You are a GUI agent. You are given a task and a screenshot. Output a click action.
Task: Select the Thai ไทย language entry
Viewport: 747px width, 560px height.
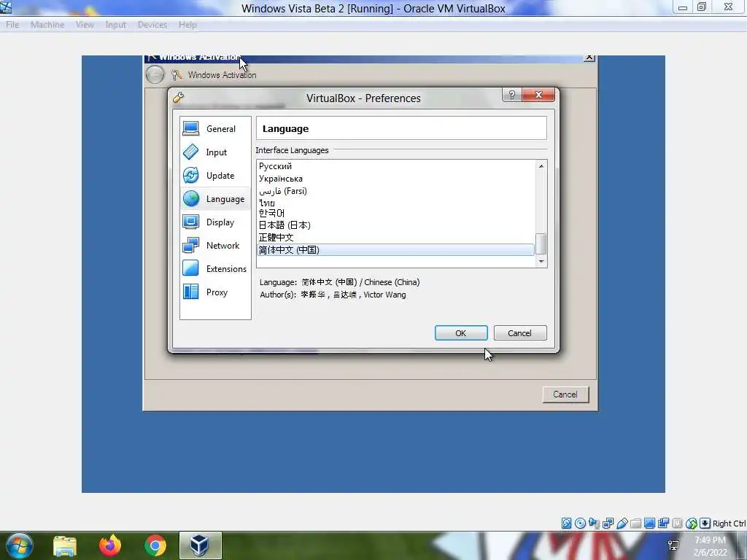(x=395, y=203)
